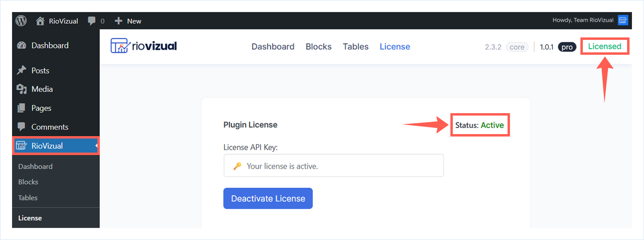Click the user avatar beside Howdy text
This screenshot has width=644, height=240.
[623, 20]
